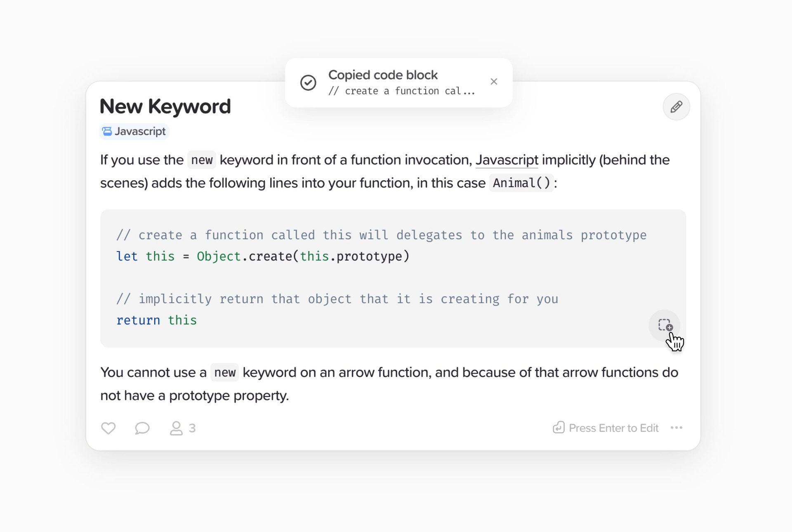This screenshot has width=792, height=532.
Task: Click the Copied code block toast message
Action: 383,75
